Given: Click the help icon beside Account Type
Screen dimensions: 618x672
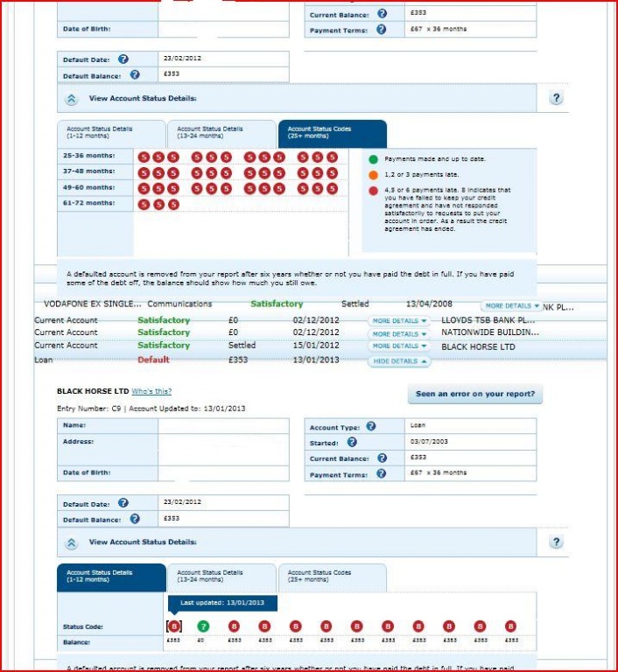Looking at the screenshot, I should (x=371, y=427).
